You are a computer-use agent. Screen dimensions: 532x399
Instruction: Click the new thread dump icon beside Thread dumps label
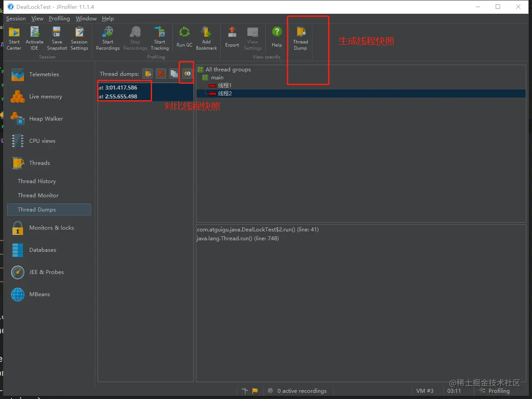coord(148,74)
